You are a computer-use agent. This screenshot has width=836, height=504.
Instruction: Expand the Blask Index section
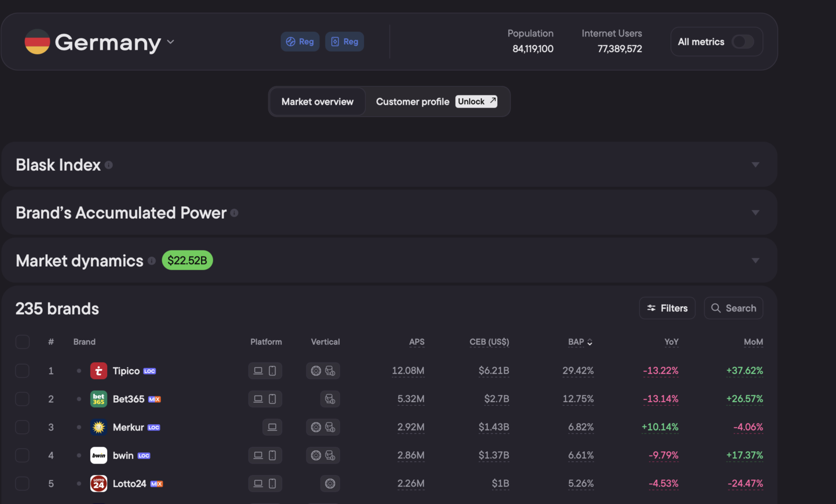point(755,165)
